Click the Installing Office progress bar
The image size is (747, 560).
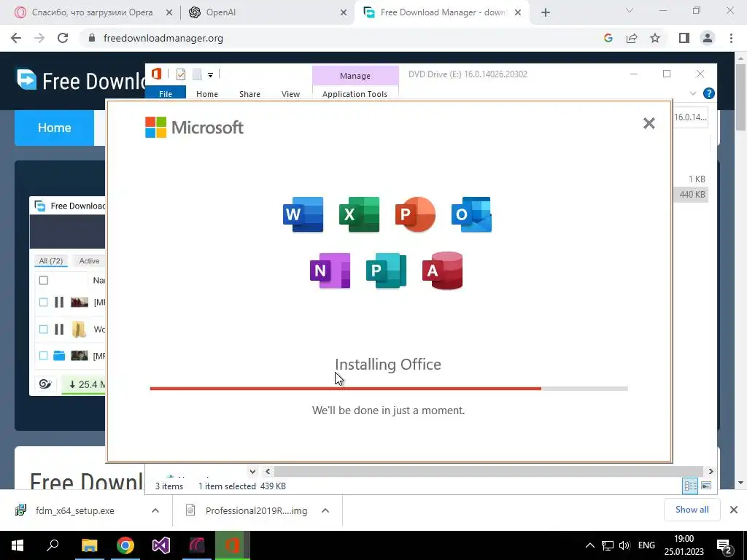point(389,389)
